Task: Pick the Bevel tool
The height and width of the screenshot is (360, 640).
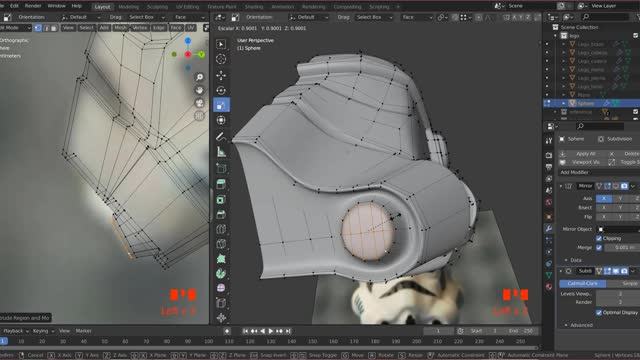Action: click(221, 214)
